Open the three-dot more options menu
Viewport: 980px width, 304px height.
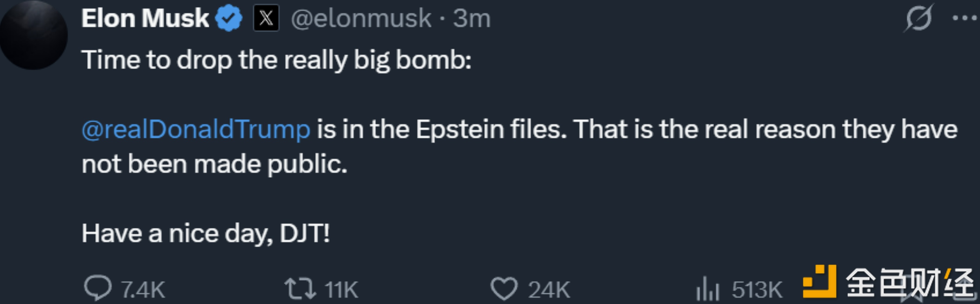tap(965, 18)
